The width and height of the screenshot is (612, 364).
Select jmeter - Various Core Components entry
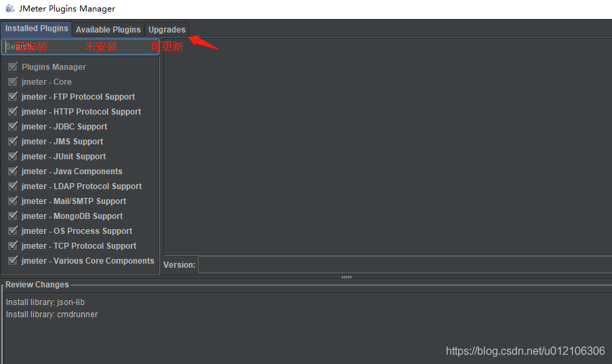coord(88,260)
